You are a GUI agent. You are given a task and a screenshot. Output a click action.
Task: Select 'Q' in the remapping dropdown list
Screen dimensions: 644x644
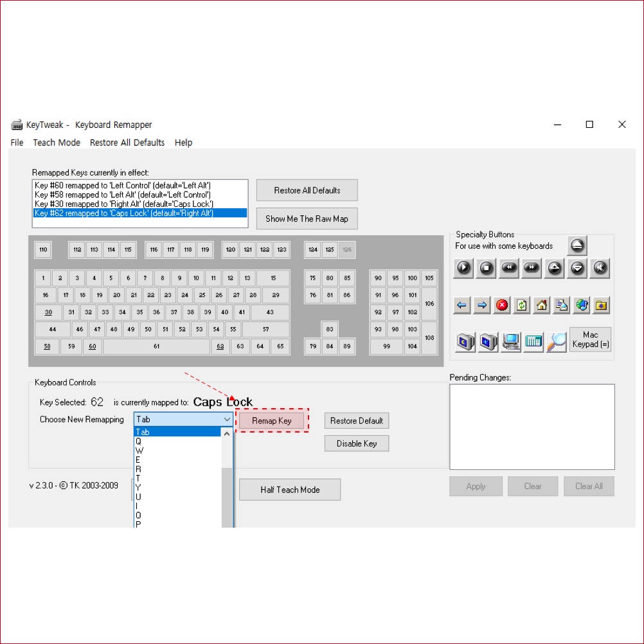(178, 441)
